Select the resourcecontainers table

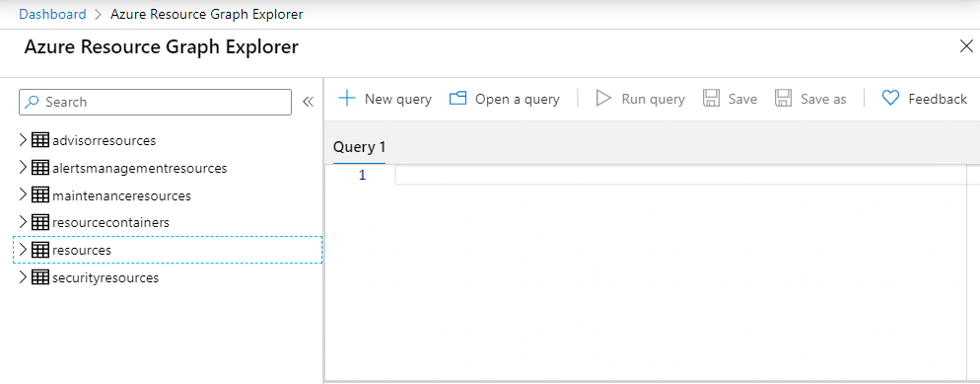110,223
